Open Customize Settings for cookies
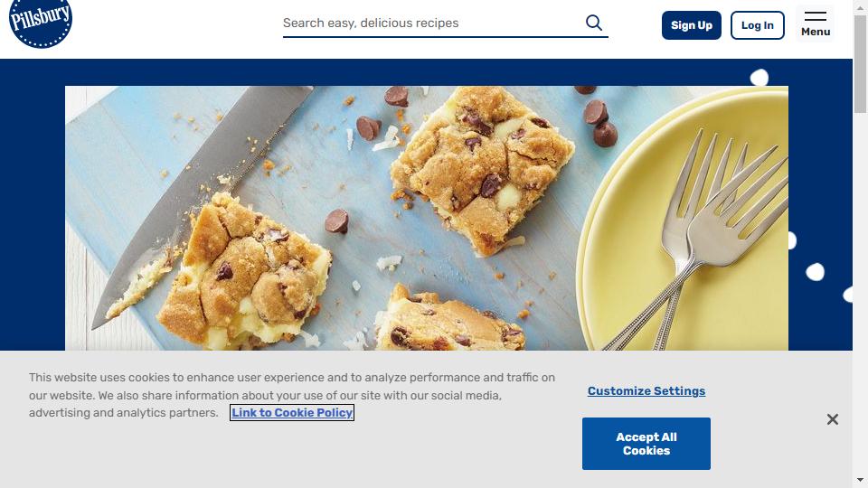Image resolution: width=868 pixels, height=488 pixels. tap(646, 391)
